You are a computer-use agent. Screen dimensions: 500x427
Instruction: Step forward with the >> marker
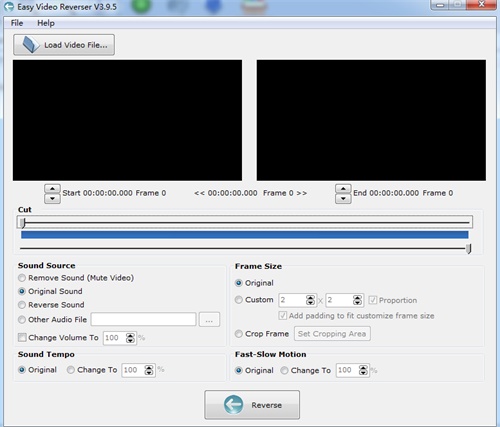[x=302, y=193]
